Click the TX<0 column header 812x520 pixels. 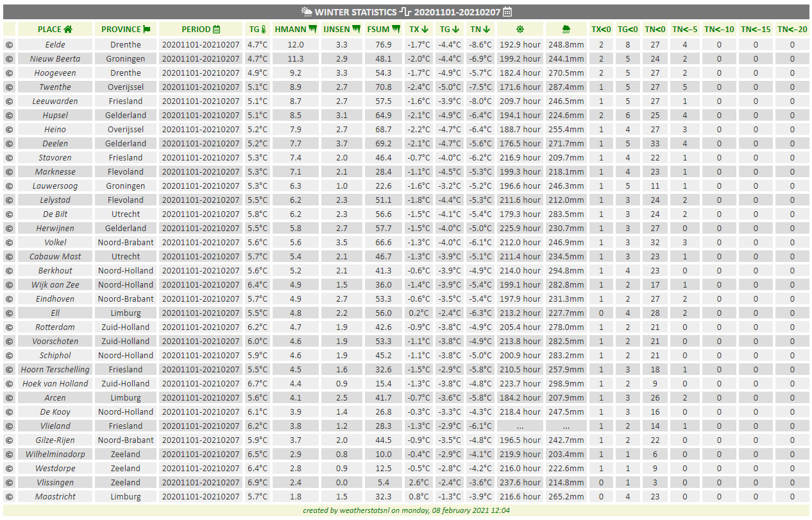pos(601,29)
